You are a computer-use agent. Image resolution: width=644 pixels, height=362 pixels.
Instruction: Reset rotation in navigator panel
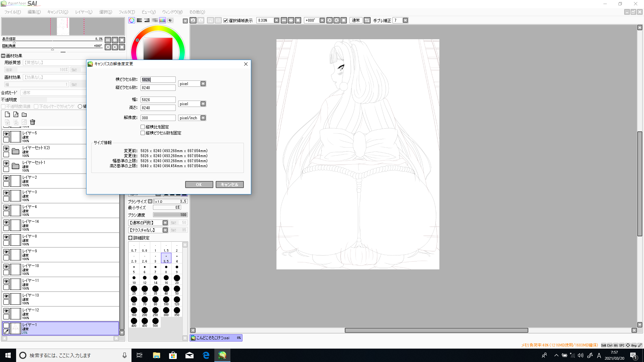tap(122, 47)
